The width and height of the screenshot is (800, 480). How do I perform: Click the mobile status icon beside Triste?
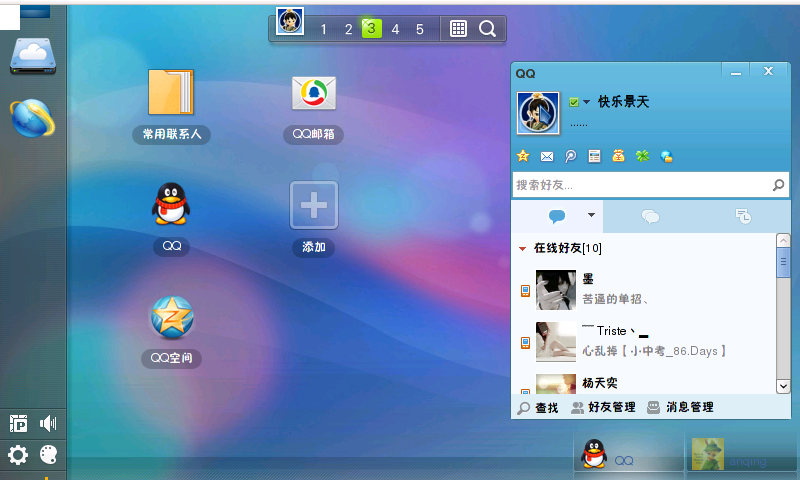click(x=525, y=343)
